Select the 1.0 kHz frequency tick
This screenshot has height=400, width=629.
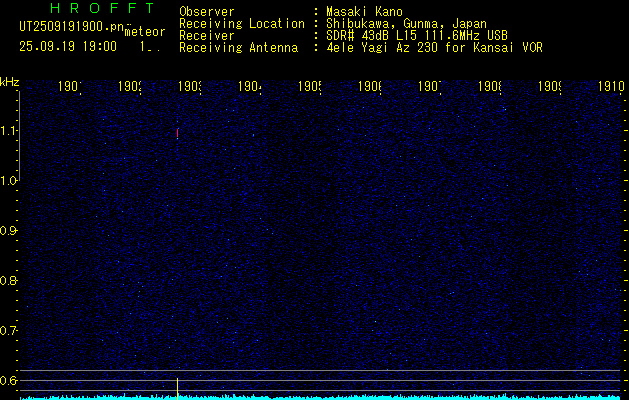click(x=9, y=181)
